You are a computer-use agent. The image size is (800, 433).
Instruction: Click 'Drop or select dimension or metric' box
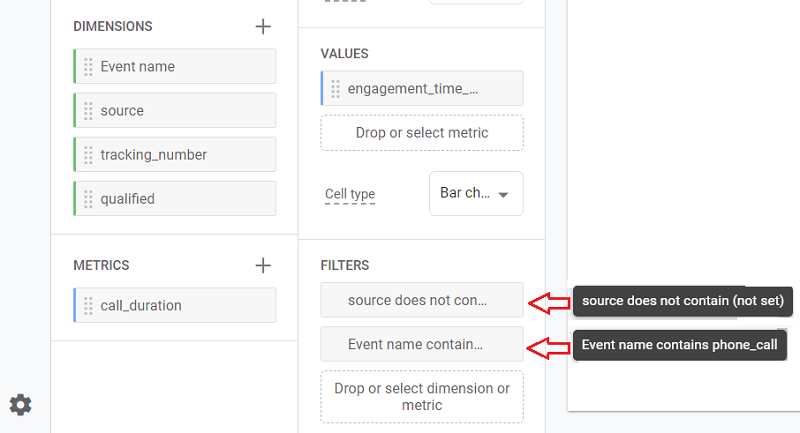pyautogui.click(x=421, y=396)
